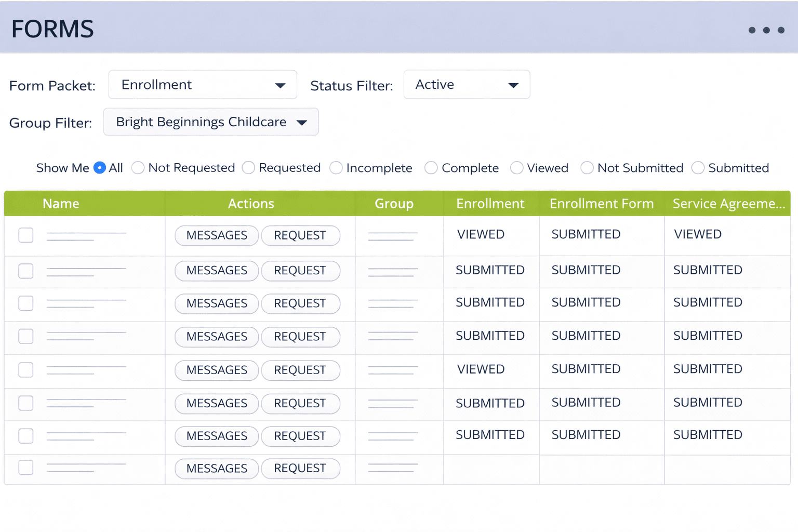
Task: Open MESSAGES in the fifth row
Action: tap(217, 370)
